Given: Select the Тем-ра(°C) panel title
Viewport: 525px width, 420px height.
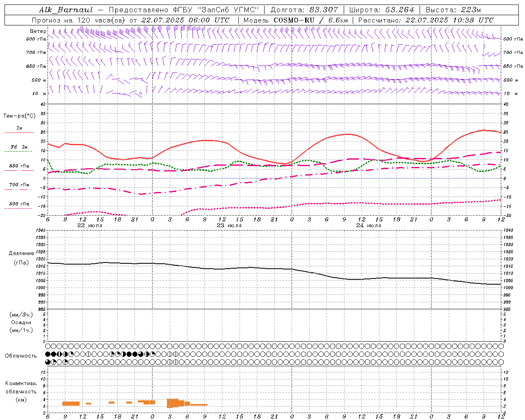Looking at the screenshot, I should [x=19, y=116].
